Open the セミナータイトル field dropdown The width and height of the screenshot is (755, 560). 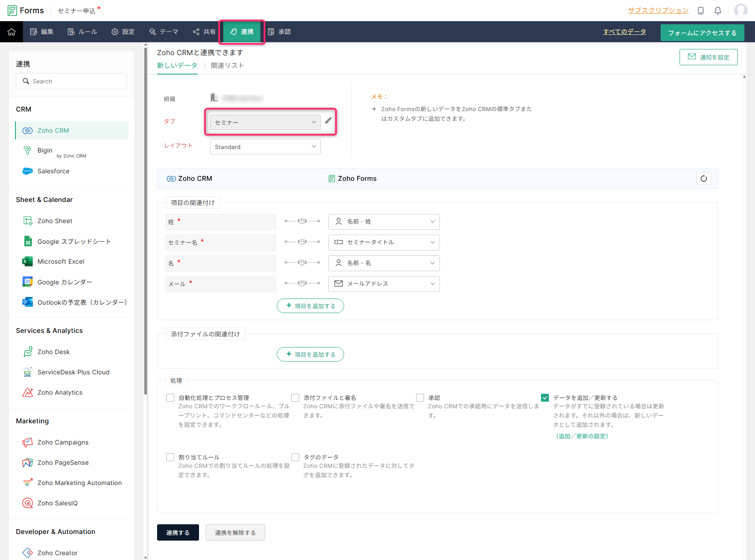384,243
